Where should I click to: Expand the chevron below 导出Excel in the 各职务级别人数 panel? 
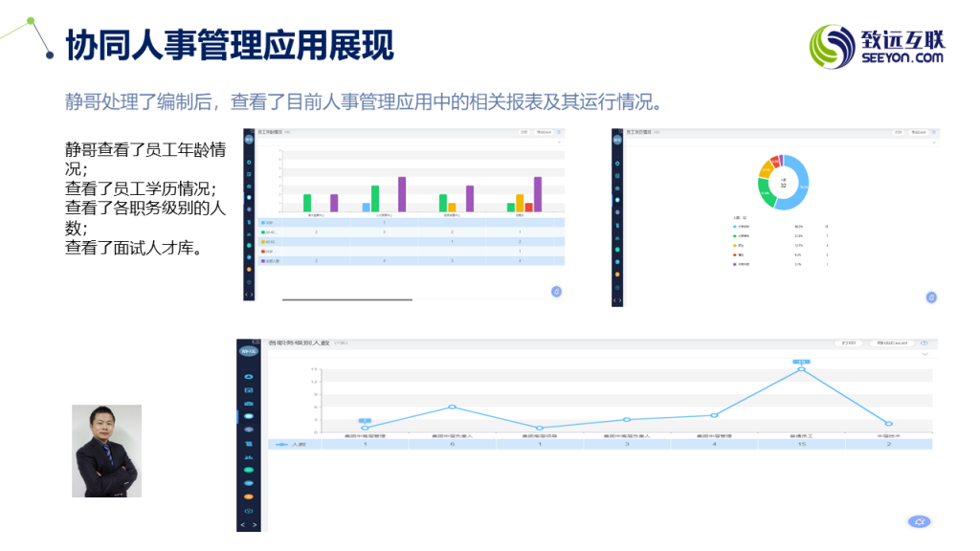coord(924,354)
